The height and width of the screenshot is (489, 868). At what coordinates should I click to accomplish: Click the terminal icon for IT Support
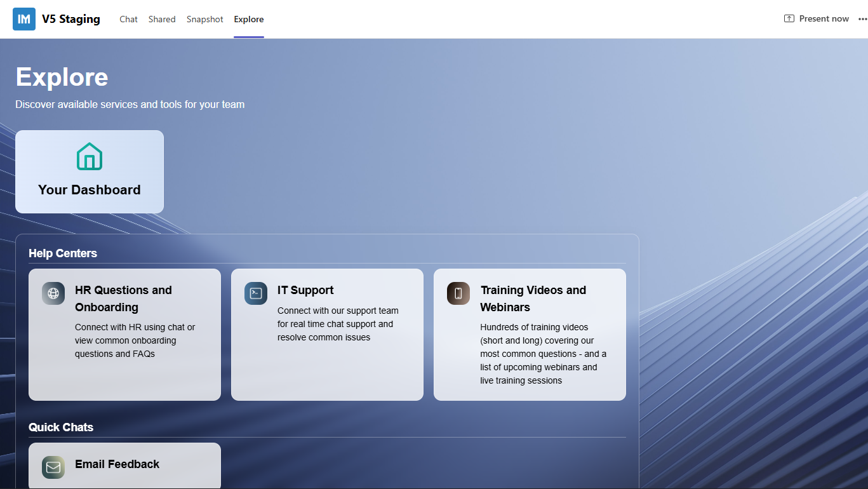pos(256,293)
